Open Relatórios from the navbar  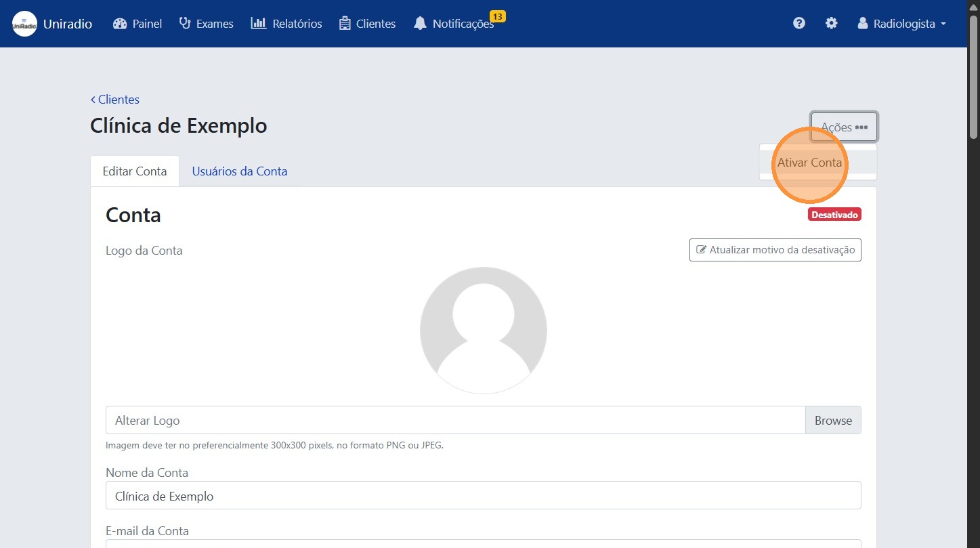(x=286, y=24)
